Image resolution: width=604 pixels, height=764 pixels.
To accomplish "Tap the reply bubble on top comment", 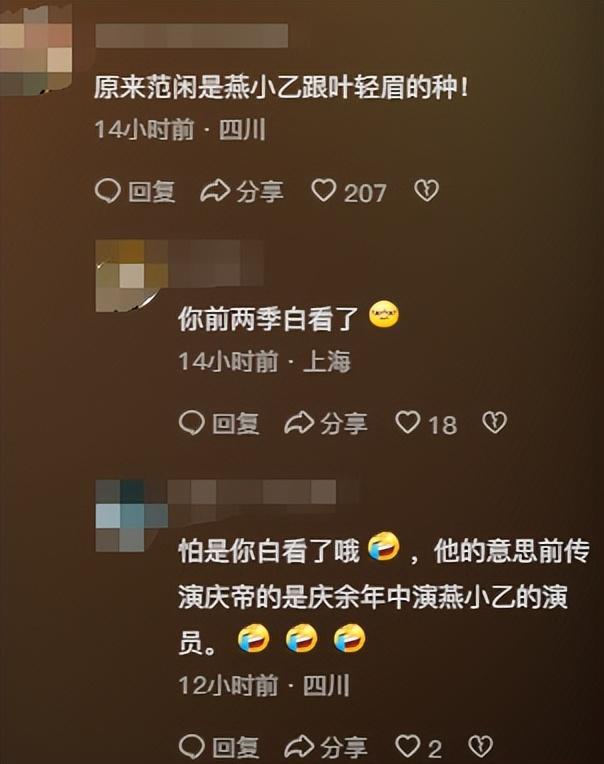I will click(107, 191).
